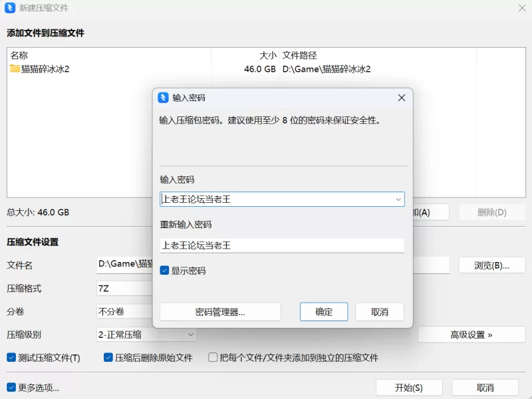Viewport: 532px width, 399px height.
Task: Click 取消 at bottom of main window
Action: pyautogui.click(x=485, y=388)
